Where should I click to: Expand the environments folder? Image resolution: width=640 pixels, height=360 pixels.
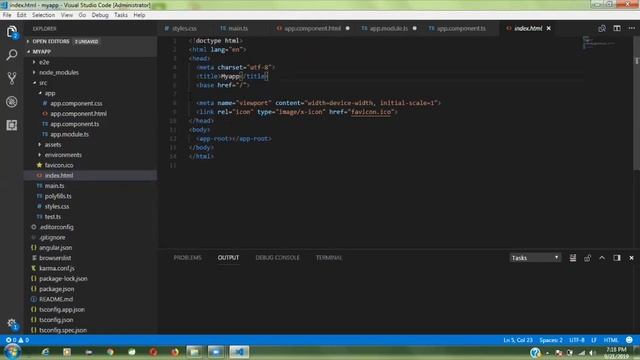90,155
